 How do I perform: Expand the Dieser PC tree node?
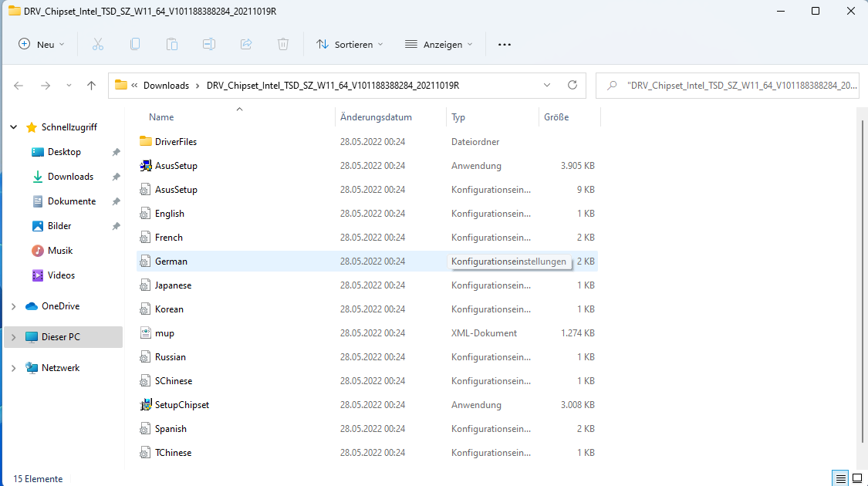click(14, 337)
